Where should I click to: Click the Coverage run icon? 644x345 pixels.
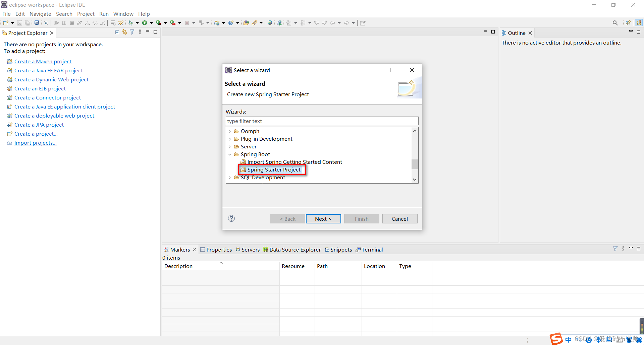tap(158, 23)
